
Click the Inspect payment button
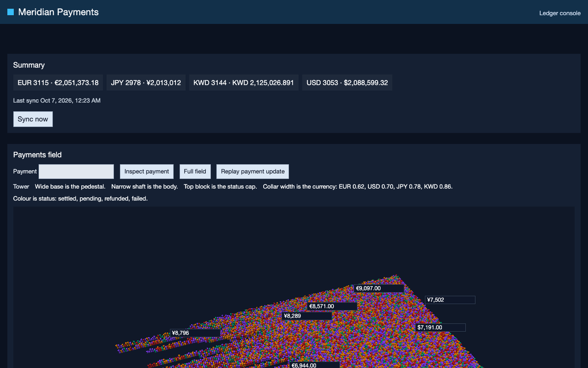click(x=147, y=171)
